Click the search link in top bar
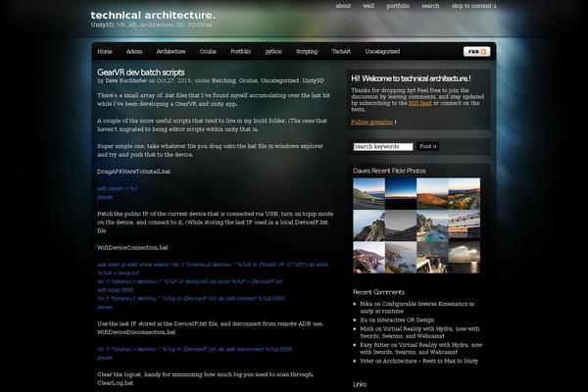Image resolution: width=588 pixels, height=392 pixels. click(430, 6)
